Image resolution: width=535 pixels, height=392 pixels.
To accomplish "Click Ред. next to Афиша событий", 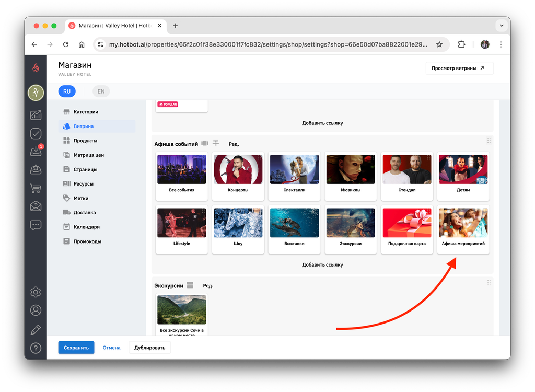I will tap(234, 144).
